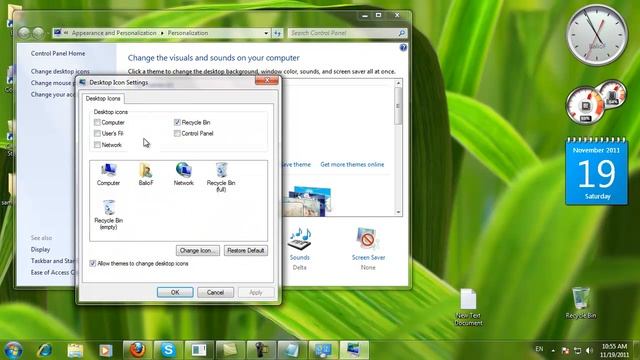Open Get more themes online link
Screen dimensions: 640x360
pos(352,164)
